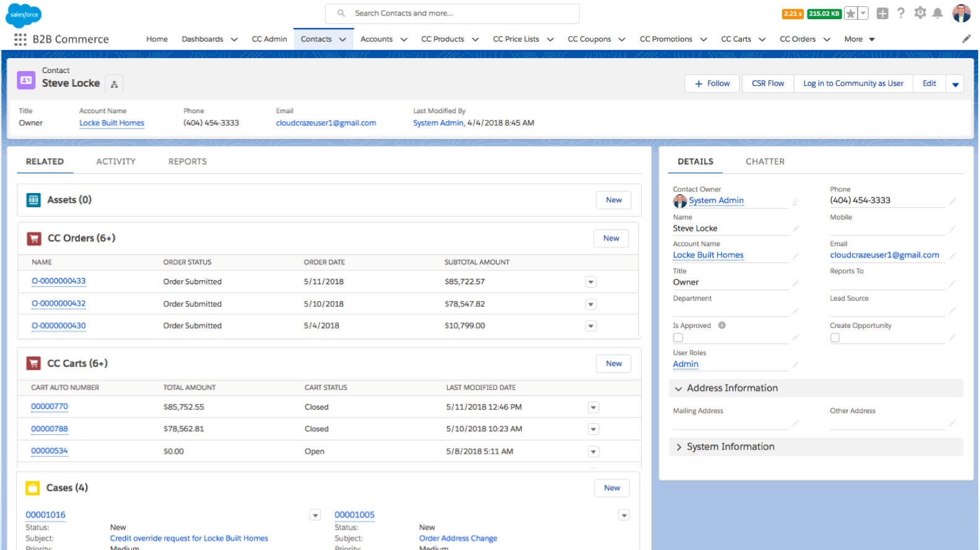Open the System Admin contact owner link
This screenshot has width=980, height=550.
tap(716, 200)
